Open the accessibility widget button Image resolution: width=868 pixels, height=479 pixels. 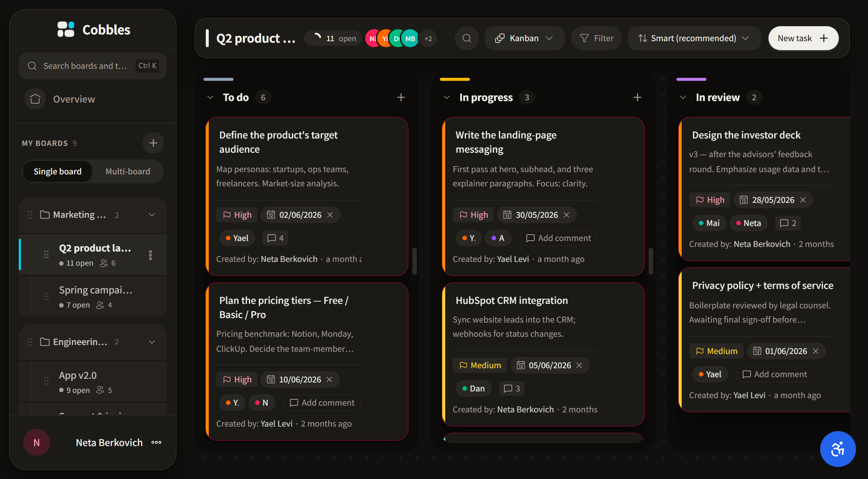coord(838,449)
